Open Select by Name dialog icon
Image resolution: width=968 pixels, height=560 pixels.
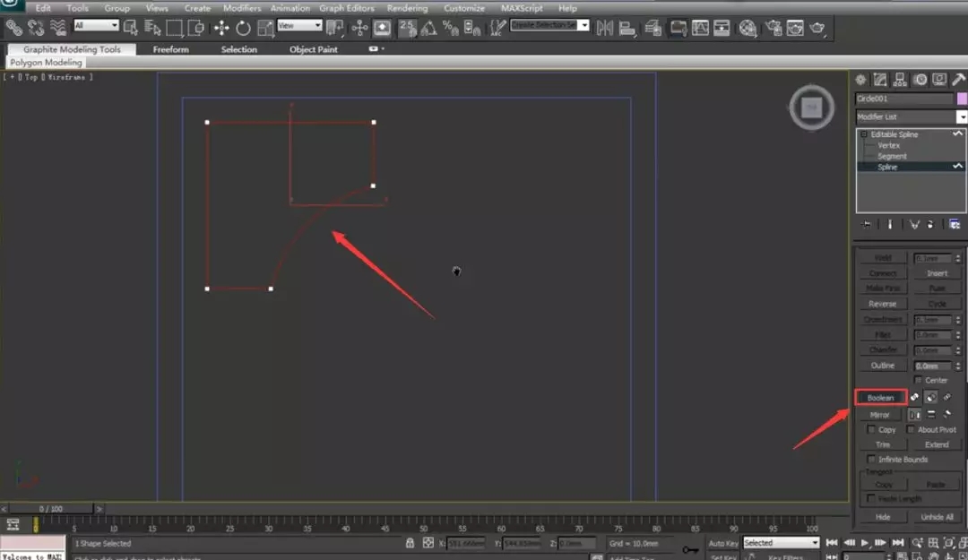(x=151, y=28)
